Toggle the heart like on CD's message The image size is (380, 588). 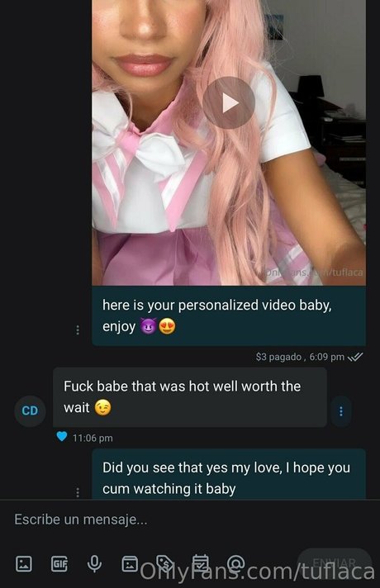coord(62,437)
